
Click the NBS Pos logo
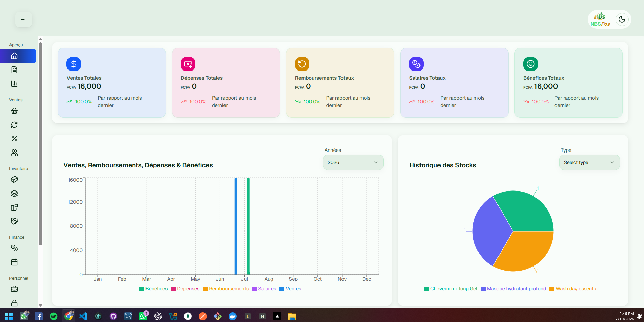[x=600, y=19]
